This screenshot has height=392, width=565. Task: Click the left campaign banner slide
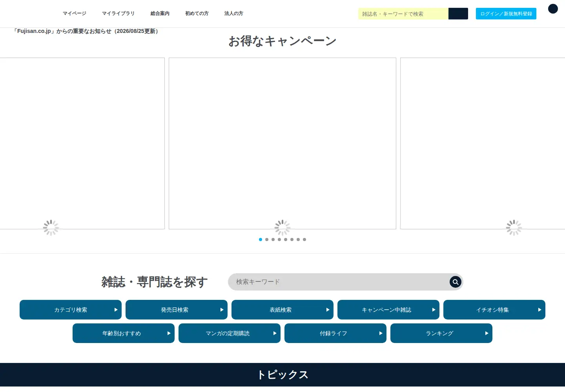coord(82,143)
